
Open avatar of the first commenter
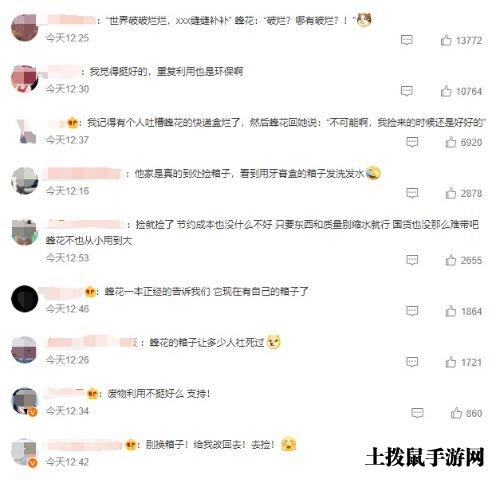point(25,28)
